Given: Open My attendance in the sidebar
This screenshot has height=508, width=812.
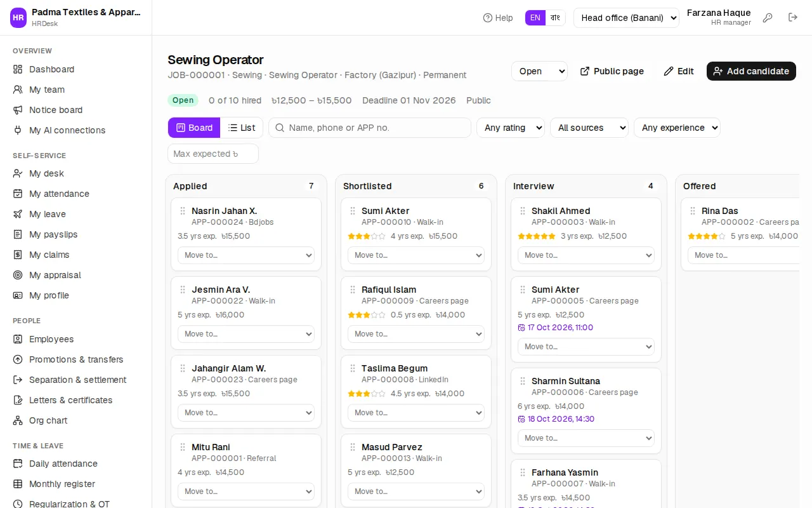Looking at the screenshot, I should [76, 194].
